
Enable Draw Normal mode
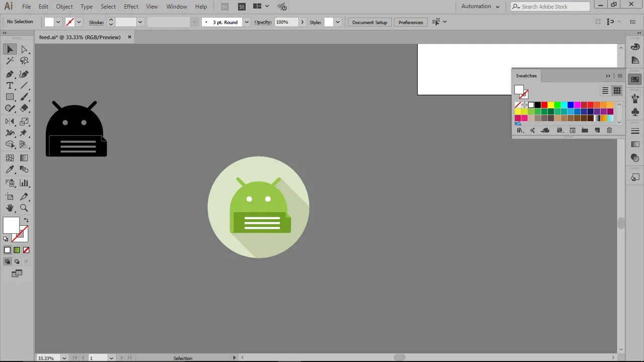(7, 261)
